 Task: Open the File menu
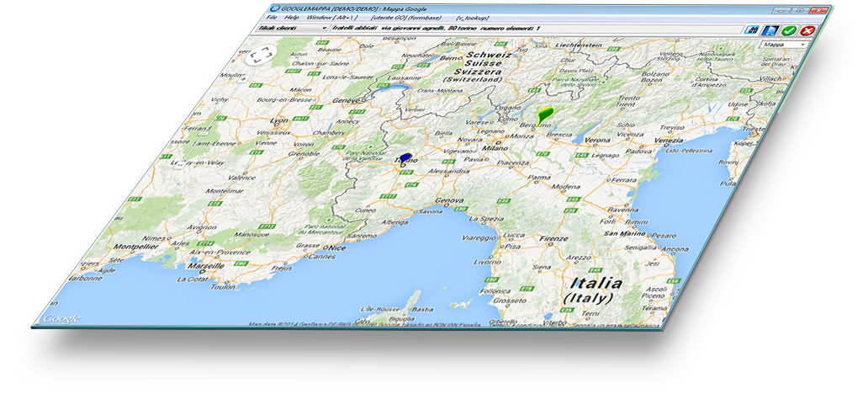[x=271, y=18]
